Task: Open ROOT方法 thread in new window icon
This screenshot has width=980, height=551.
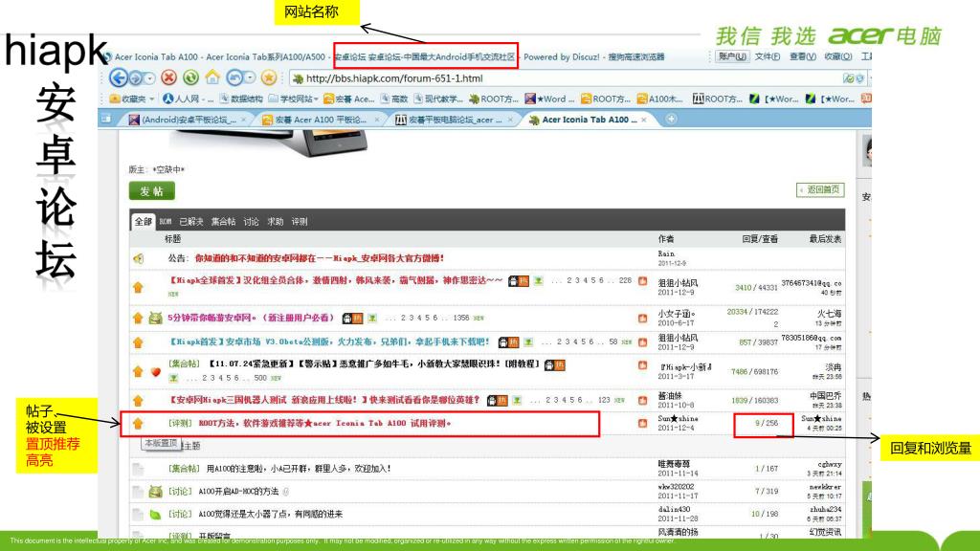Action: tap(642, 423)
